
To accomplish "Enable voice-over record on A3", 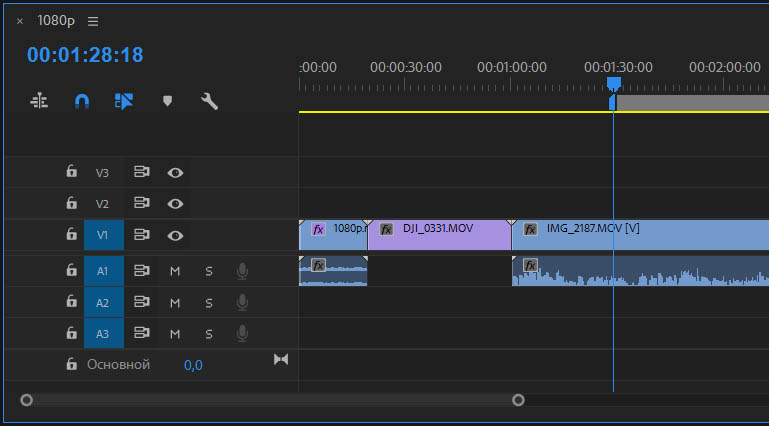I will pos(242,334).
